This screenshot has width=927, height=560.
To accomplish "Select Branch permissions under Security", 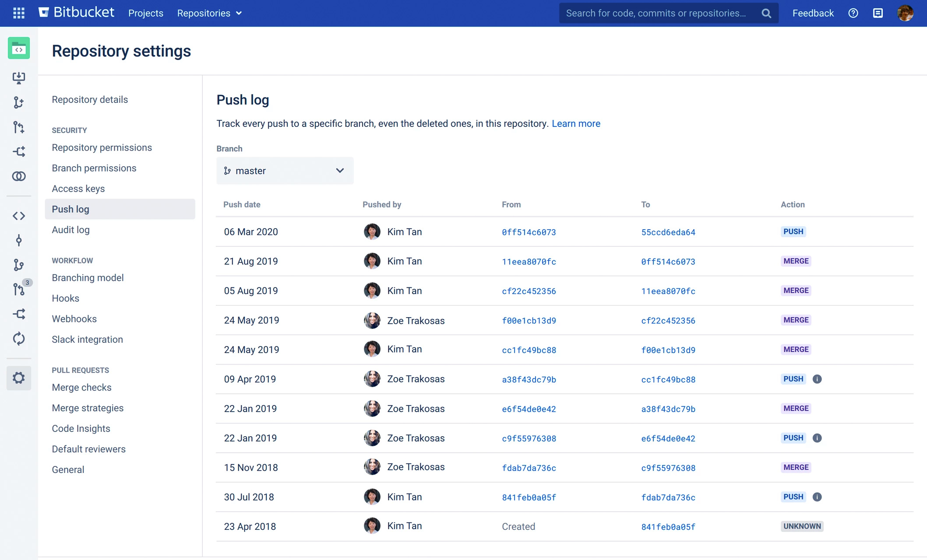I will pyautogui.click(x=94, y=168).
